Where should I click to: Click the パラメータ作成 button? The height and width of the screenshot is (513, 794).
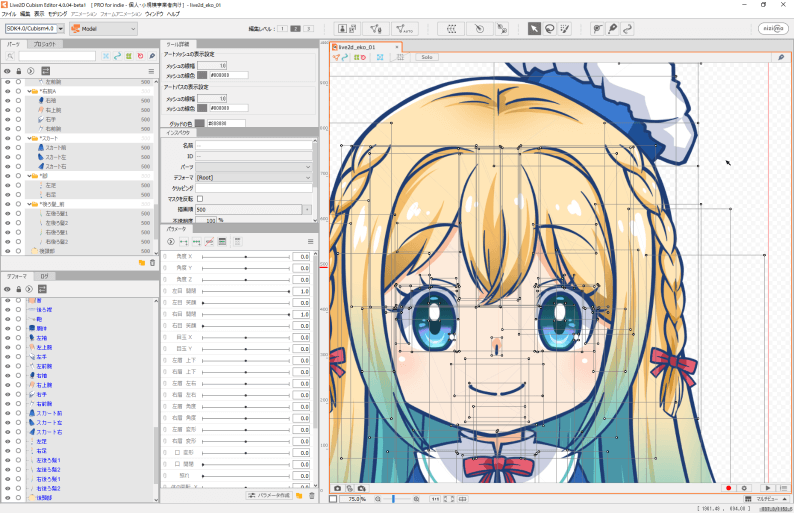269,496
